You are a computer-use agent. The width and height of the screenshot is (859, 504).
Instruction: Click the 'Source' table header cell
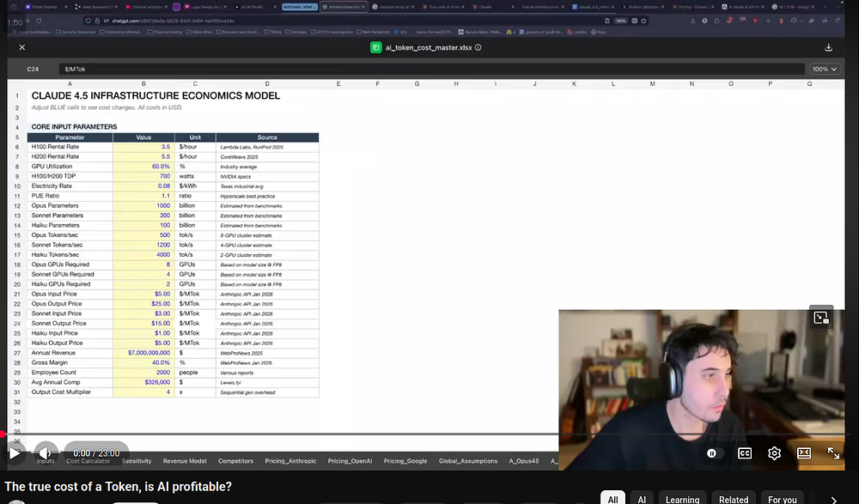click(x=267, y=137)
